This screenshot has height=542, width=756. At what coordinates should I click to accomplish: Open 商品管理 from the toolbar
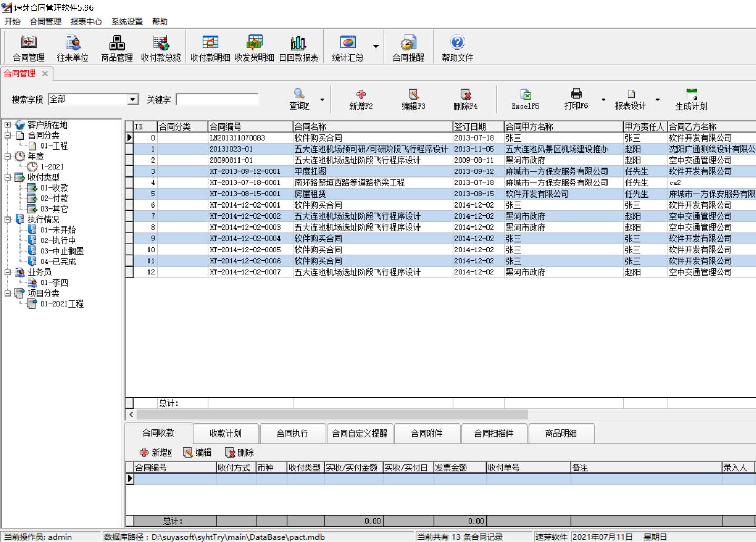[116, 48]
